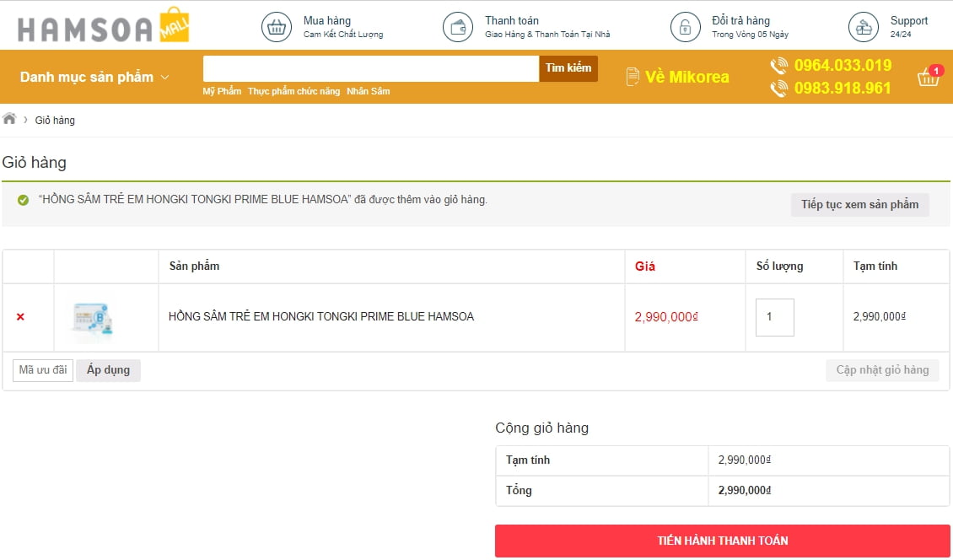Click the Mua hàng basket icon
This screenshot has height=560, width=953.
[x=277, y=27]
